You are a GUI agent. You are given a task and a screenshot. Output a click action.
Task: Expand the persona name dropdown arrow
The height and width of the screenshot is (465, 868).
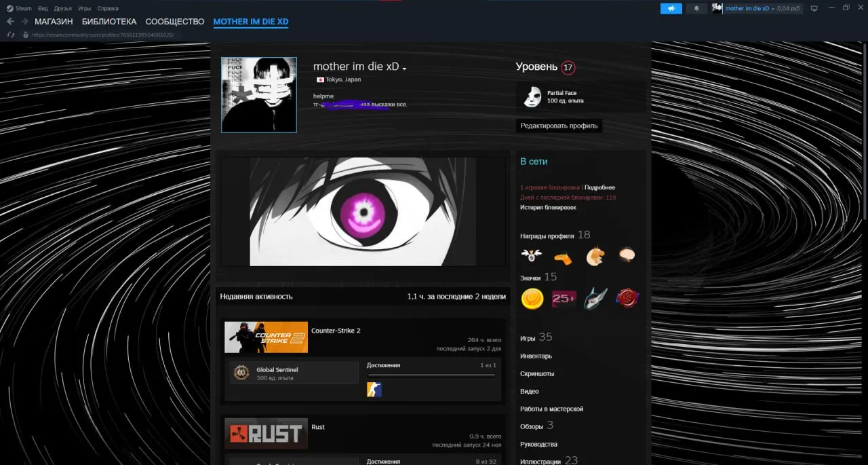point(404,69)
